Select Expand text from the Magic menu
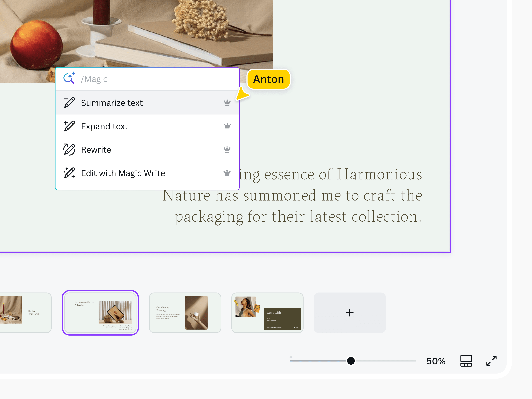 (x=104, y=126)
